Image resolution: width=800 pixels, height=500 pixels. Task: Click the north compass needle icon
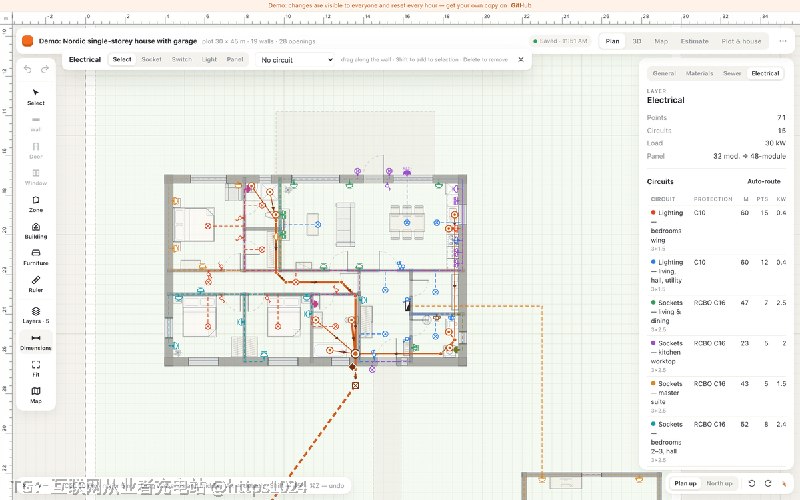coord(784,483)
